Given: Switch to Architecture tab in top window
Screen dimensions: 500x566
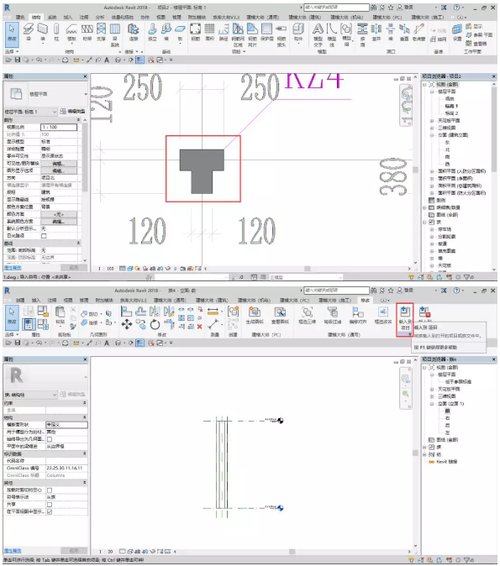Looking at the screenshot, I should [20, 17].
